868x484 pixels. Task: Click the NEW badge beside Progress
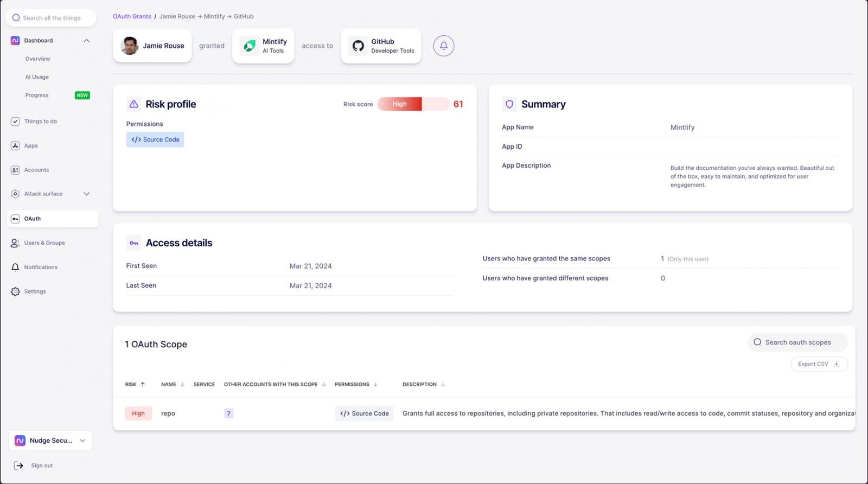click(x=82, y=95)
